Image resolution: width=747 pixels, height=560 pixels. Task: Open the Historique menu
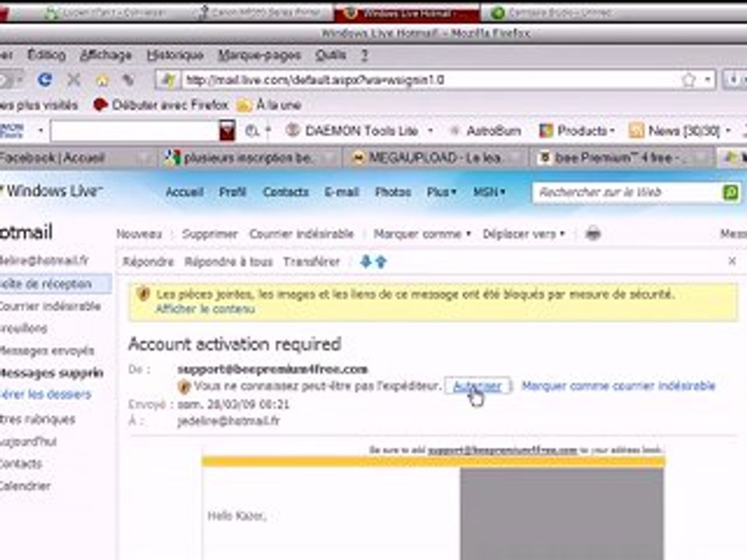pos(175,54)
